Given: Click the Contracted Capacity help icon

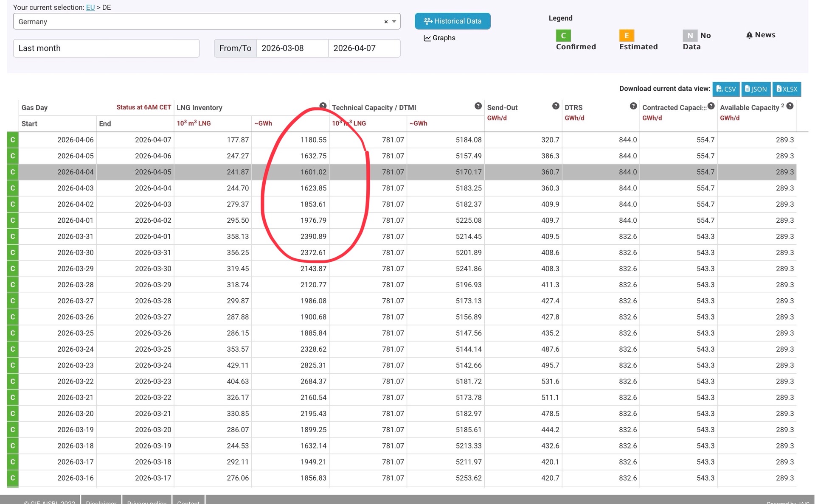Looking at the screenshot, I should click(711, 106).
